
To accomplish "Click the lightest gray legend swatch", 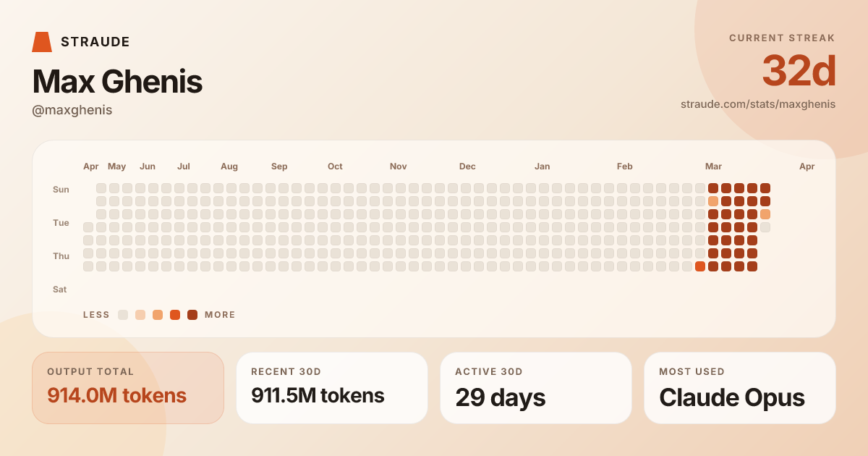I will (x=123, y=315).
